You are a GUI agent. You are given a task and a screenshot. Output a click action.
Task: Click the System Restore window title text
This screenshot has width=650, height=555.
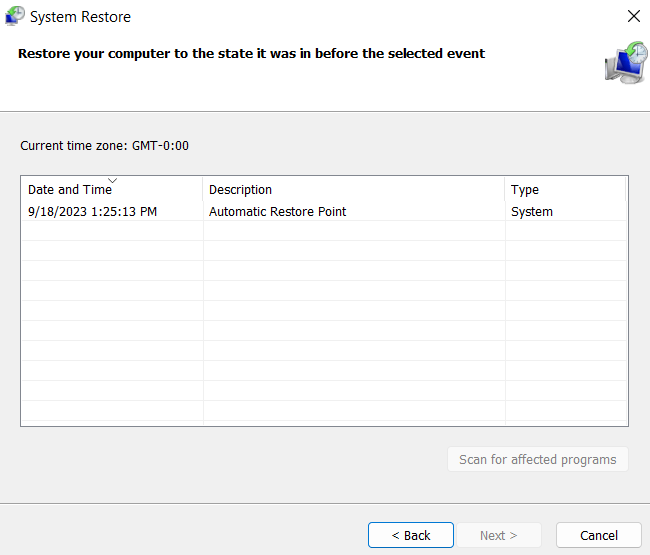(x=80, y=17)
